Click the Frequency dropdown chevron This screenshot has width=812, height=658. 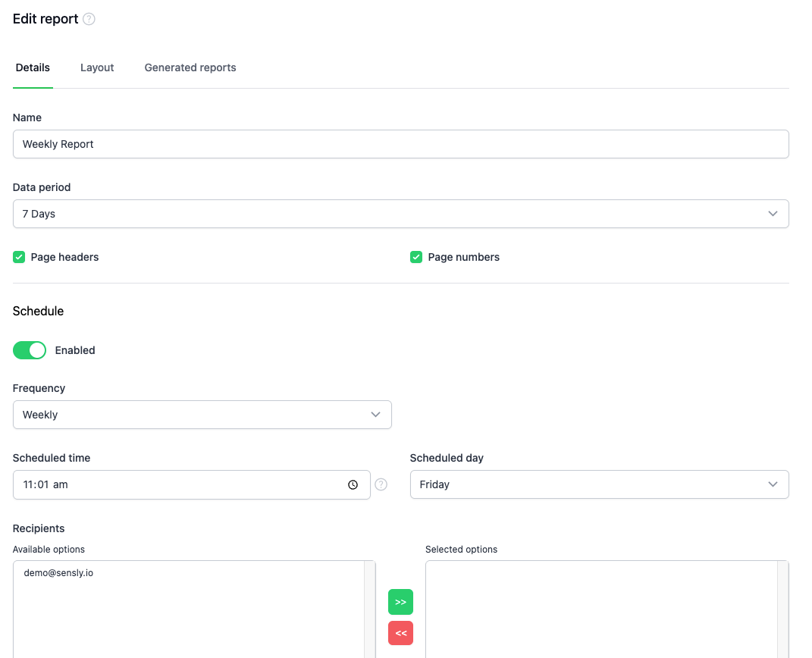375,415
